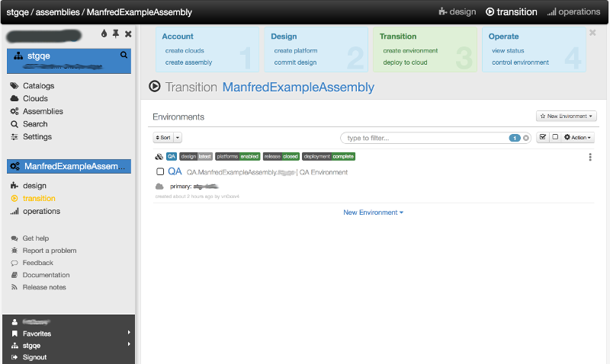The image size is (610, 364).
Task: Expand the Sort dropdown arrow
Action: [178, 138]
